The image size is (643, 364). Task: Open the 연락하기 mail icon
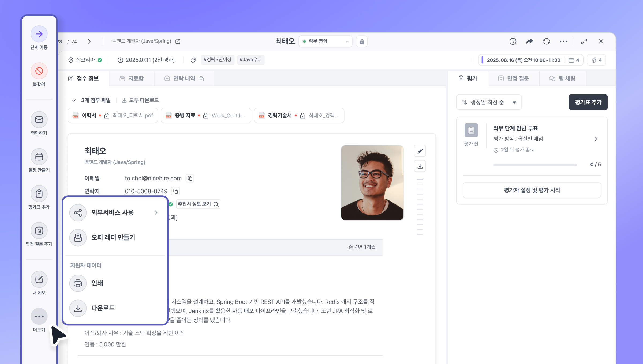pos(39,120)
